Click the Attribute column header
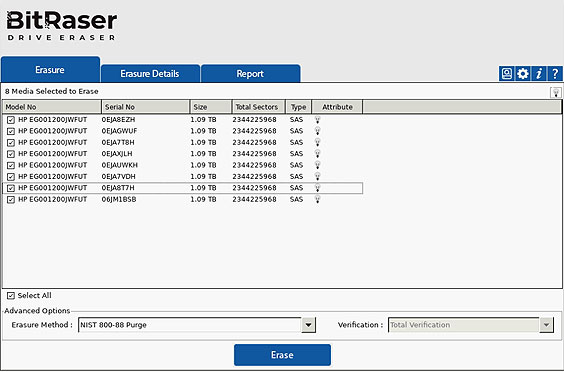 (x=337, y=107)
